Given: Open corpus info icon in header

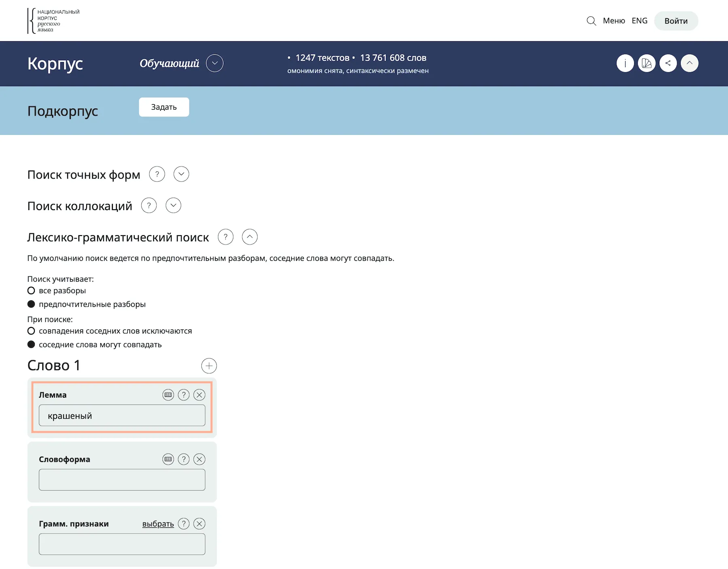Looking at the screenshot, I should 625,63.
